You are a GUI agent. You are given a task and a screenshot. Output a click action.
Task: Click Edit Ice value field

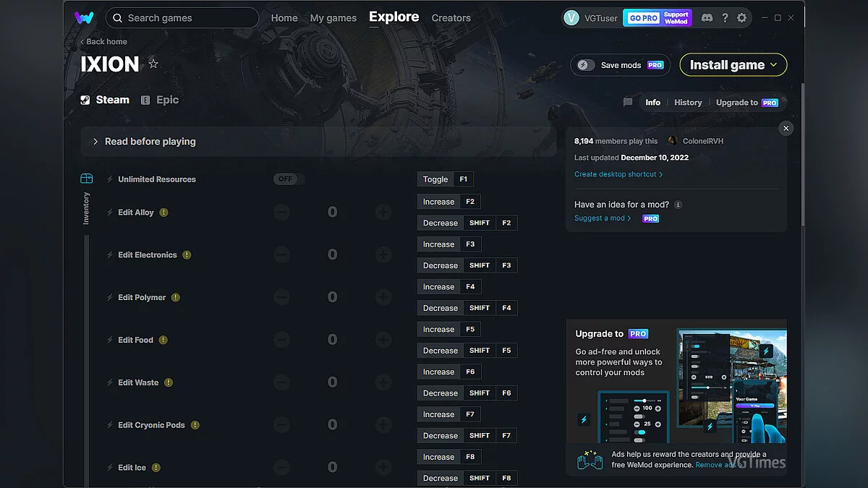tap(333, 467)
